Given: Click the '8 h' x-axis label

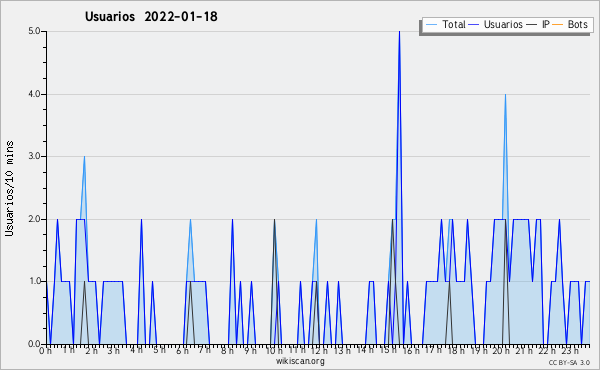Looking at the screenshot, I should pyautogui.click(x=228, y=351).
